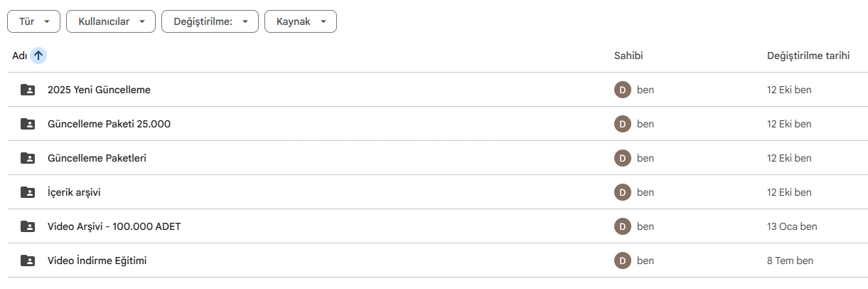Click the folder icon beside İçerik arşivi
Image resolution: width=868 pixels, height=289 pixels.
point(28,192)
